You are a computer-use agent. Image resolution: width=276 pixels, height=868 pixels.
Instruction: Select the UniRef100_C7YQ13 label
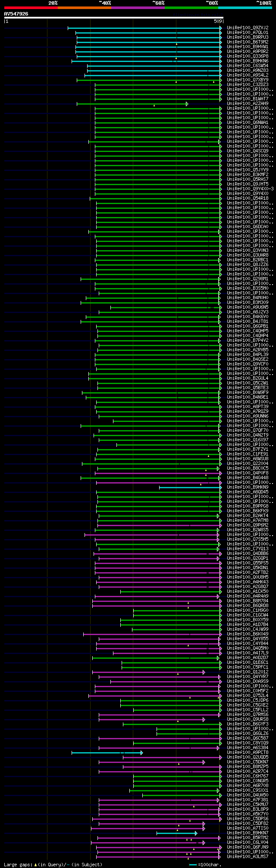tap(248, 549)
